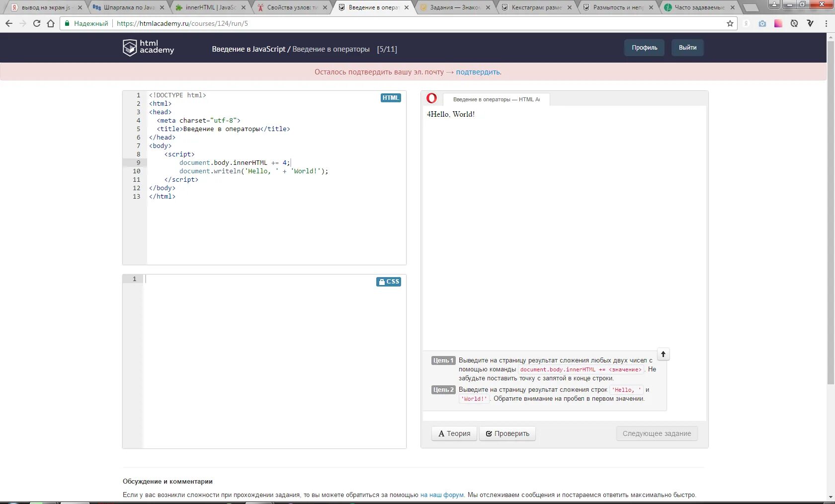This screenshot has width=835, height=504.
Task: Click the 'document.body.innerHTML += <значение>' code hint
Action: coord(581,369)
